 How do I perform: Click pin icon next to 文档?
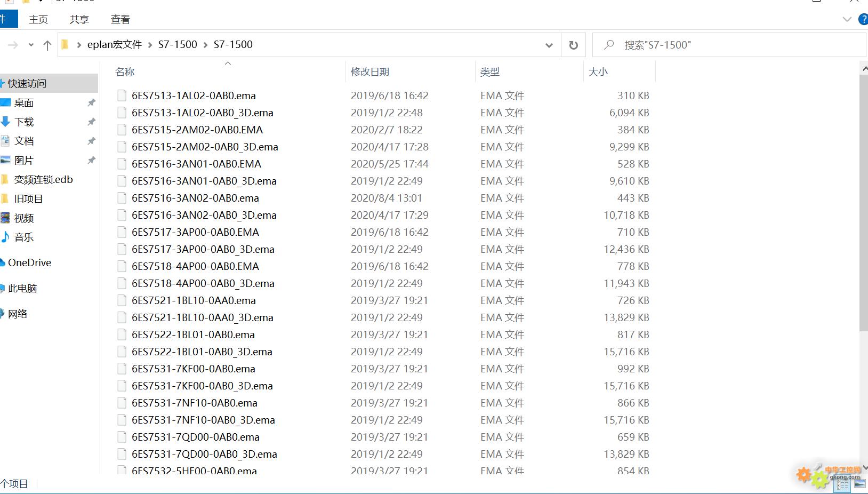coord(91,141)
